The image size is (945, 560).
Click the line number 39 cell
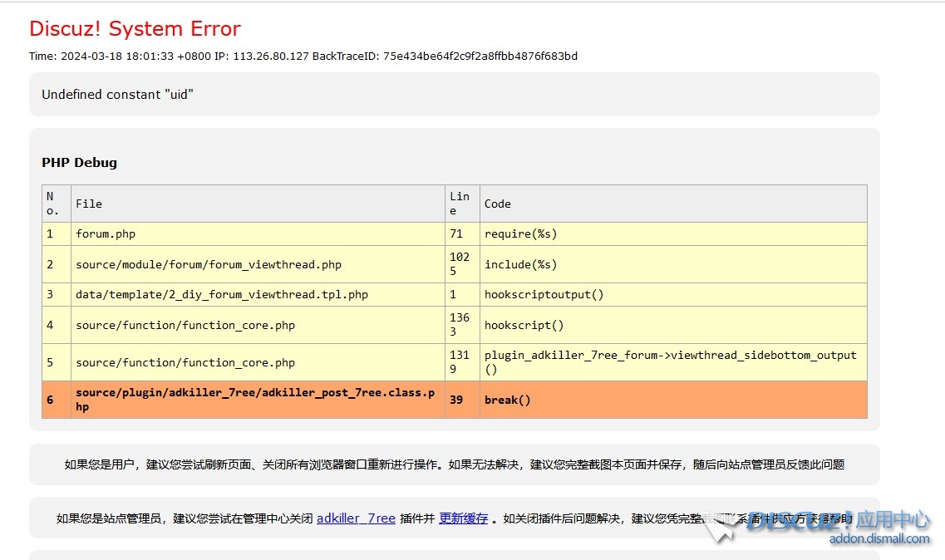[456, 400]
